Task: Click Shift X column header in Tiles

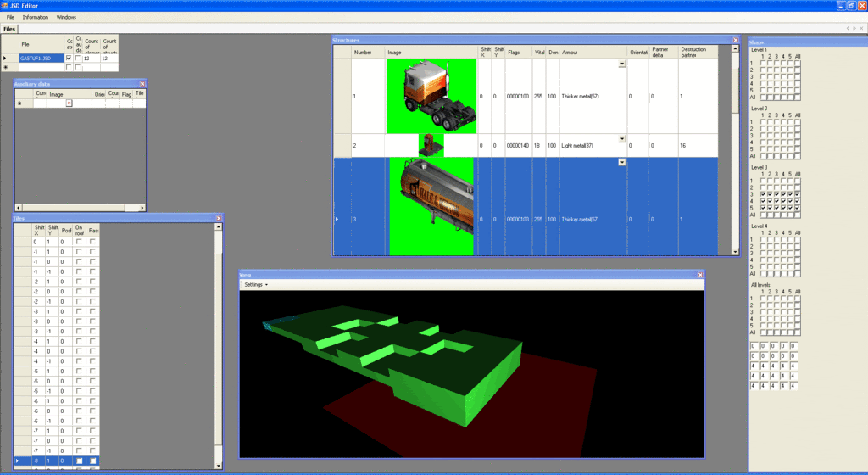Action: click(x=39, y=230)
